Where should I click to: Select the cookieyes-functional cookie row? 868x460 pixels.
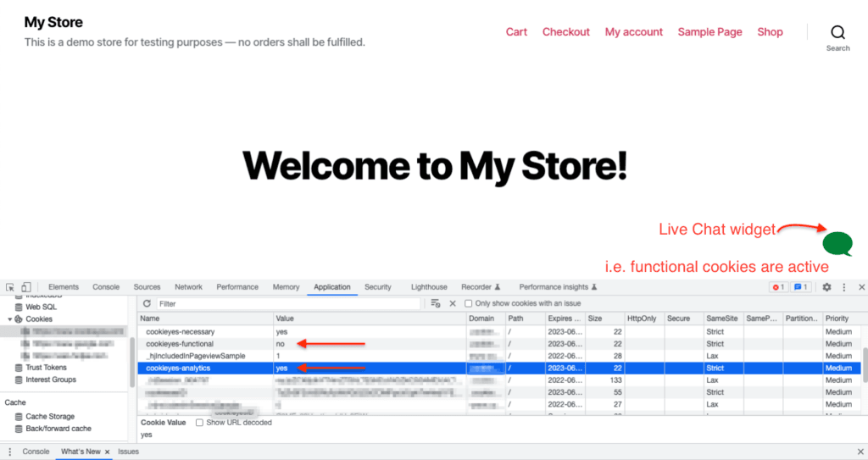point(500,344)
